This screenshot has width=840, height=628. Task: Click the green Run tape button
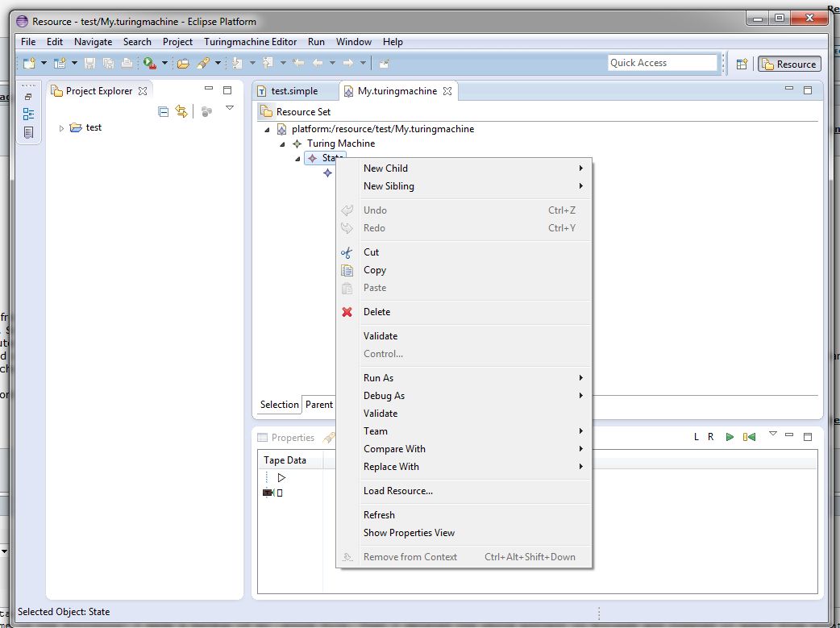coord(730,437)
